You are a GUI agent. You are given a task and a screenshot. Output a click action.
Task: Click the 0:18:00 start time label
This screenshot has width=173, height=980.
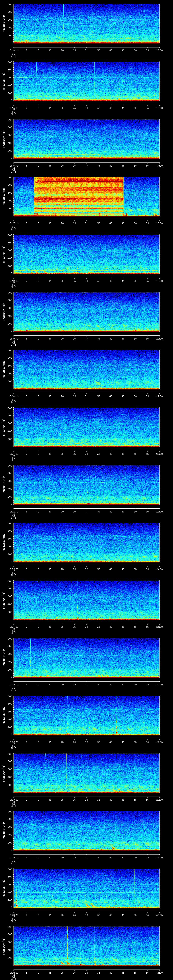pyautogui.click(x=14, y=281)
